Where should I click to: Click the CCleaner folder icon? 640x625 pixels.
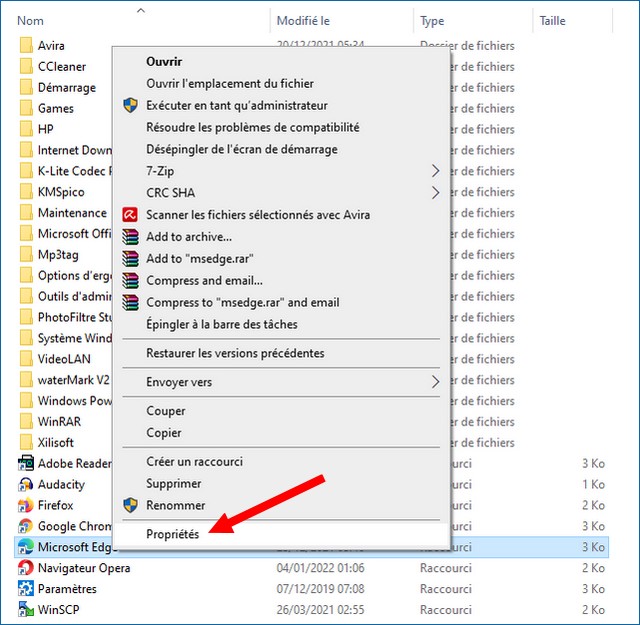point(26,66)
